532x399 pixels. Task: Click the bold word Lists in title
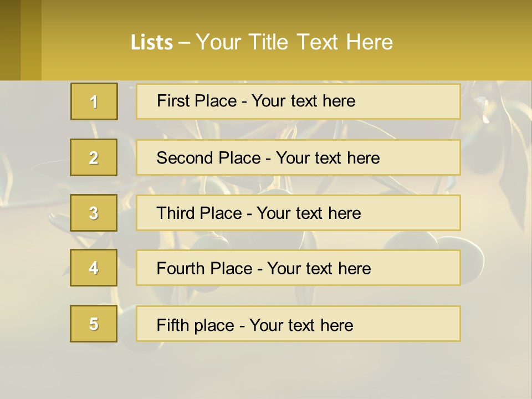(152, 43)
